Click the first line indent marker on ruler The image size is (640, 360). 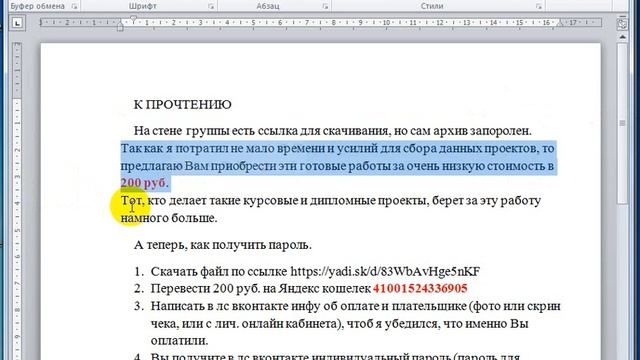(x=133, y=19)
